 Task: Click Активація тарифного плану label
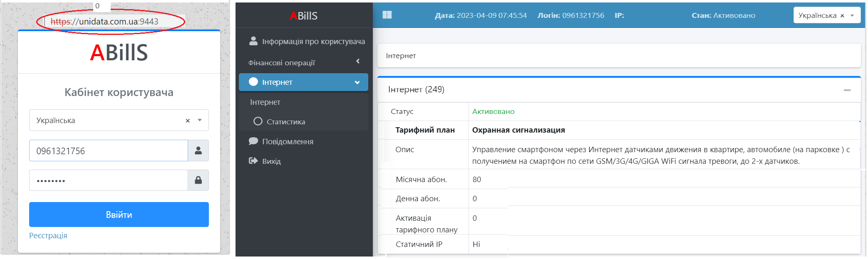[427, 224]
